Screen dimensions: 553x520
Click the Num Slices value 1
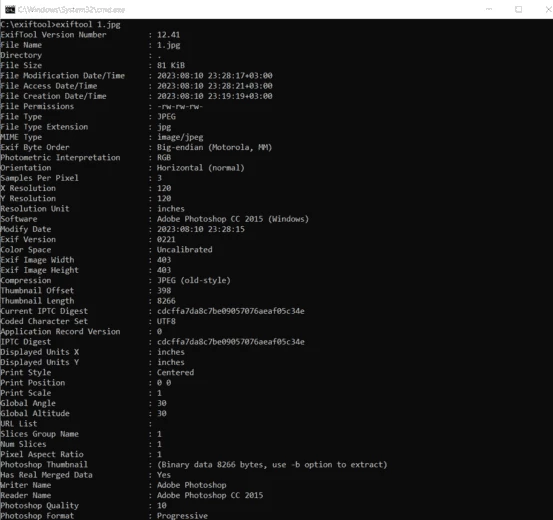[159, 444]
